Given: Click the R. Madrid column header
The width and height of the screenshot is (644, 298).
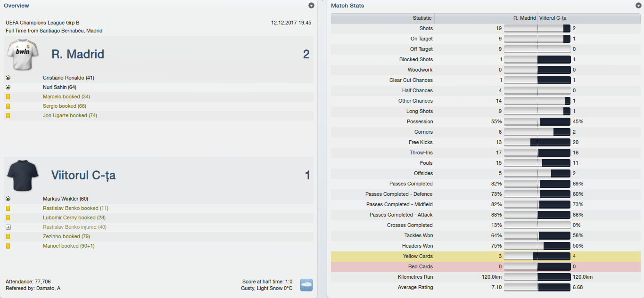Looking at the screenshot, I should 486,18.
